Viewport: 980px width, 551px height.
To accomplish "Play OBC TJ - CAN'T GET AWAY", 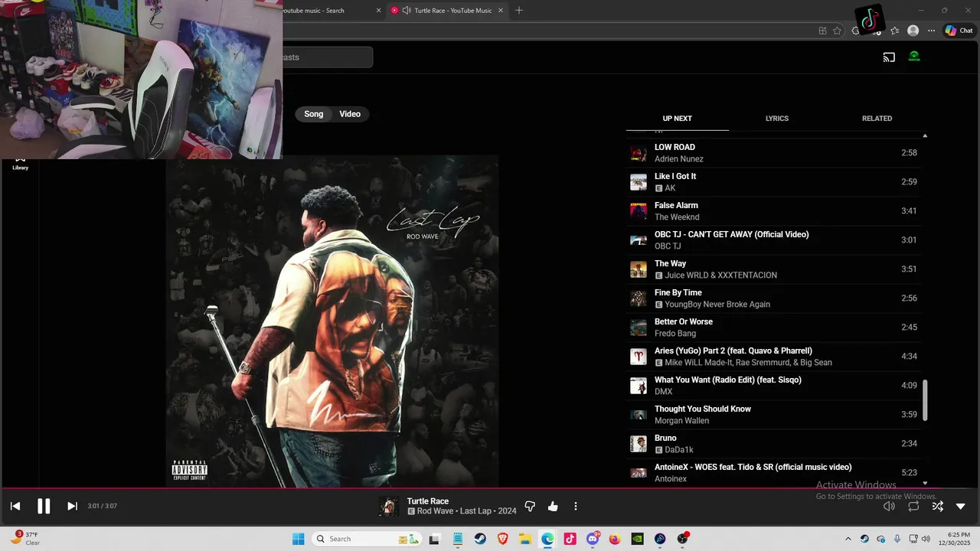I will click(775, 240).
